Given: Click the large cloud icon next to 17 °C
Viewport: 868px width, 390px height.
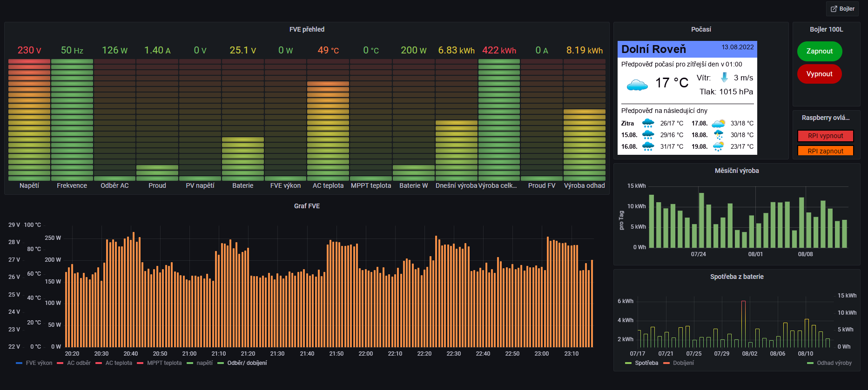Looking at the screenshot, I should [x=637, y=85].
